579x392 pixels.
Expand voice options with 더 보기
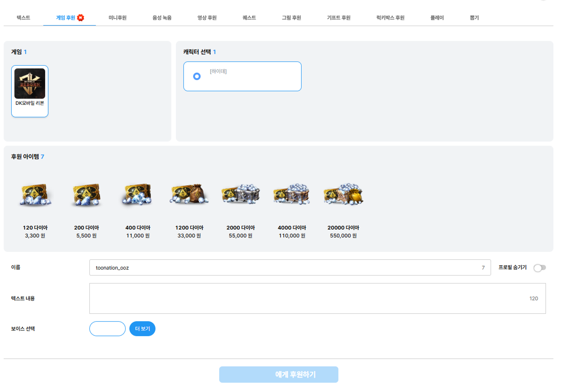pyautogui.click(x=142, y=329)
